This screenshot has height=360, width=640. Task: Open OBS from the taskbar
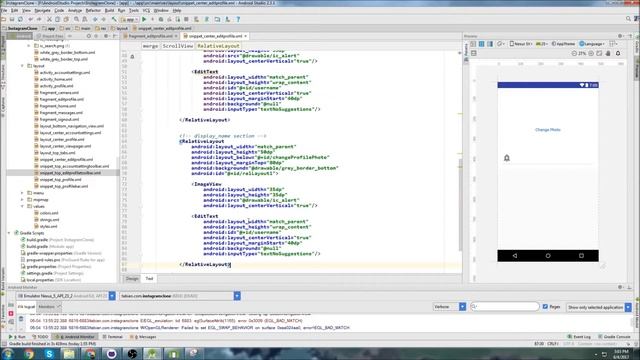pos(132,354)
